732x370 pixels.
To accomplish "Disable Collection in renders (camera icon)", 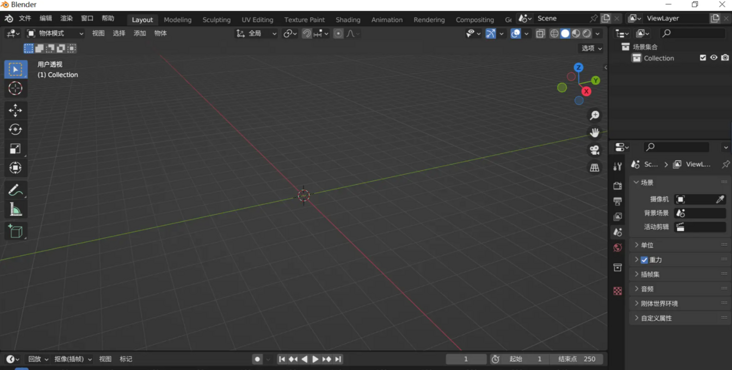I will 725,58.
